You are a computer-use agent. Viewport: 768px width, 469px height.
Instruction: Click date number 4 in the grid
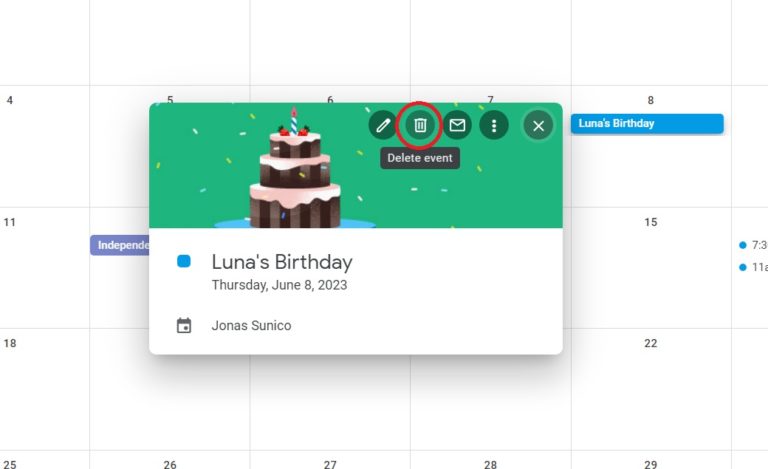click(x=10, y=100)
